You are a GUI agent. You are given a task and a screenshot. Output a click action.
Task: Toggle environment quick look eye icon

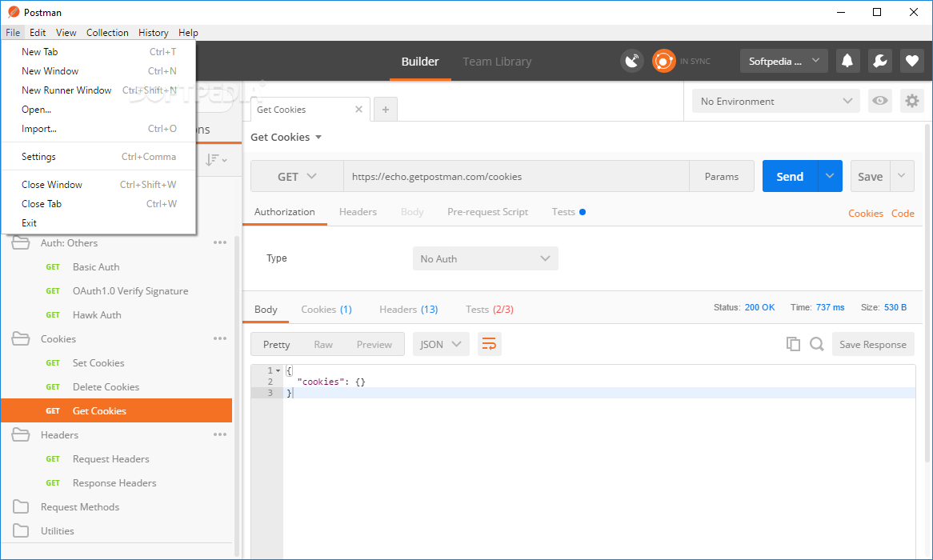point(880,101)
